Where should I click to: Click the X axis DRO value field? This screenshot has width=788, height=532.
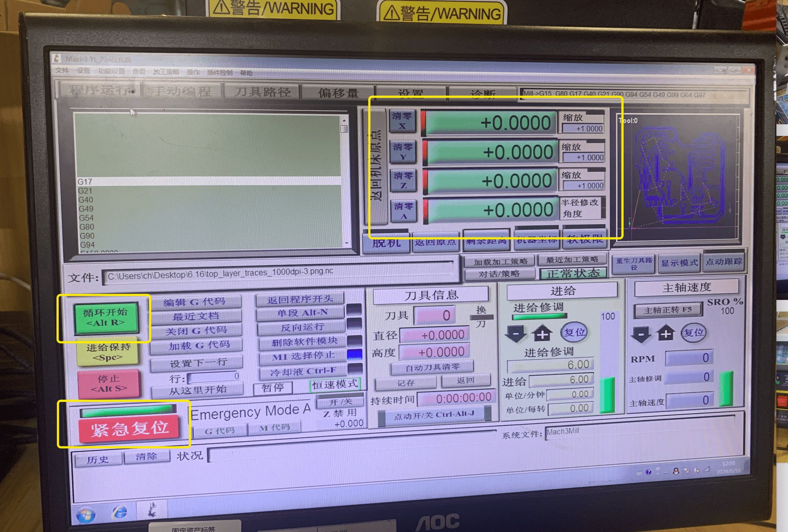491,123
